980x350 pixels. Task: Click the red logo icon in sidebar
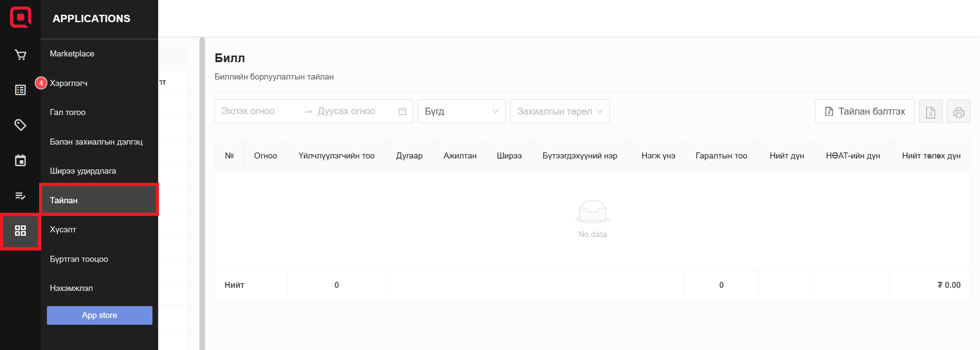point(20,17)
